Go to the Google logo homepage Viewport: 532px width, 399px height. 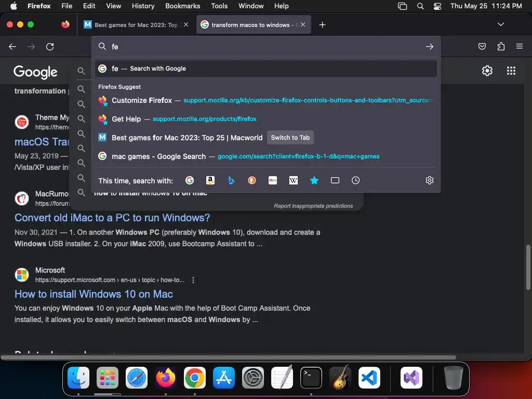coord(35,72)
